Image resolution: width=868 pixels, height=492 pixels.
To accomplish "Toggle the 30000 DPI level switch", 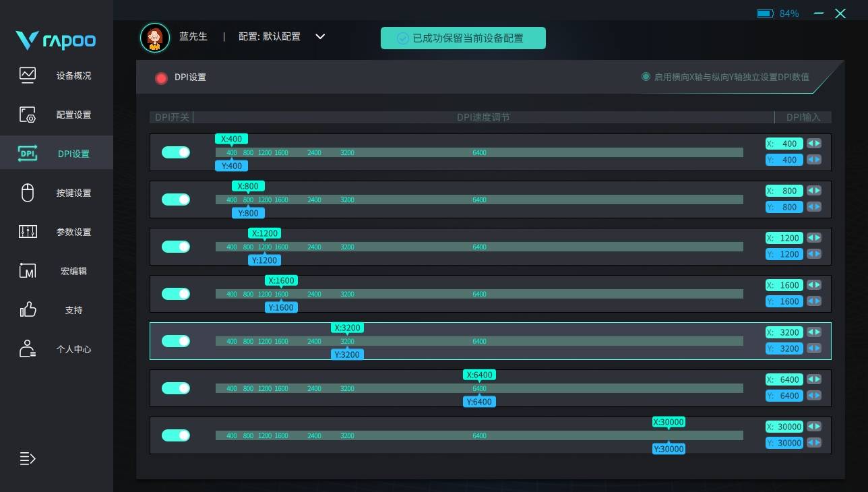I will click(175, 435).
